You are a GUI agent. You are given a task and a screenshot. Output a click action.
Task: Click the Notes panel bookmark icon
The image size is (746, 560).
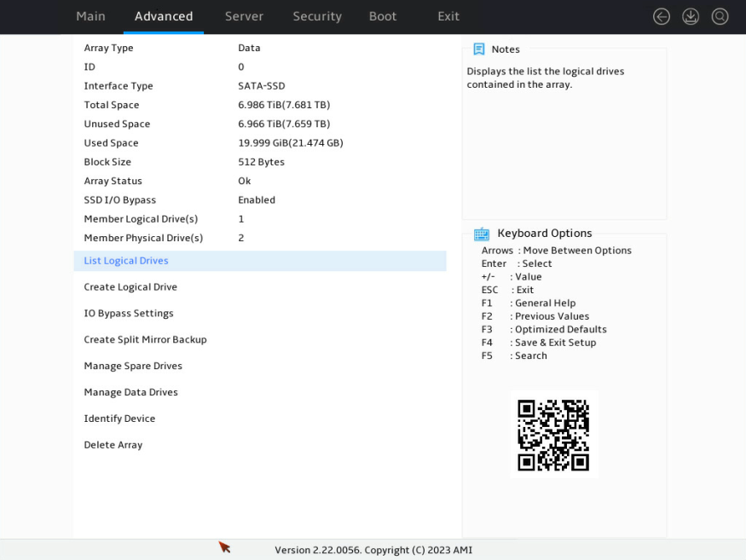479,49
